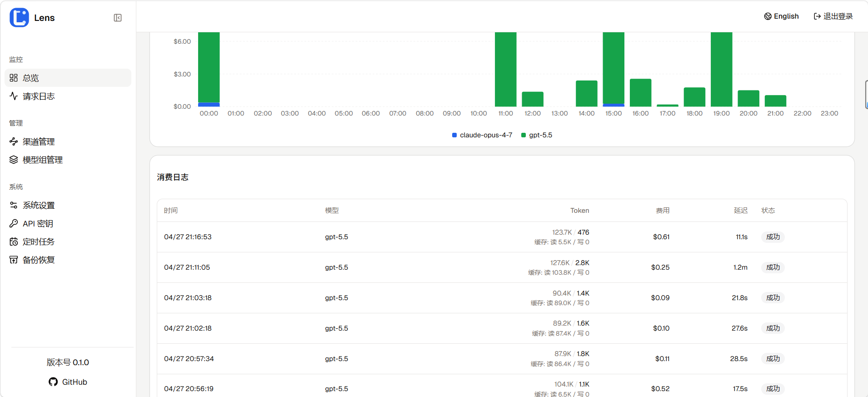Open 系统设置 system settings

39,206
